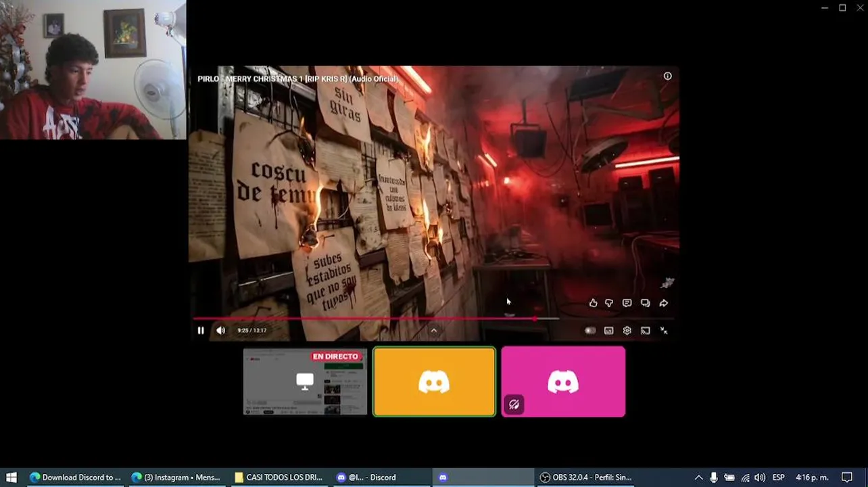
Task: Cast video using the cast icon
Action: [646, 331]
